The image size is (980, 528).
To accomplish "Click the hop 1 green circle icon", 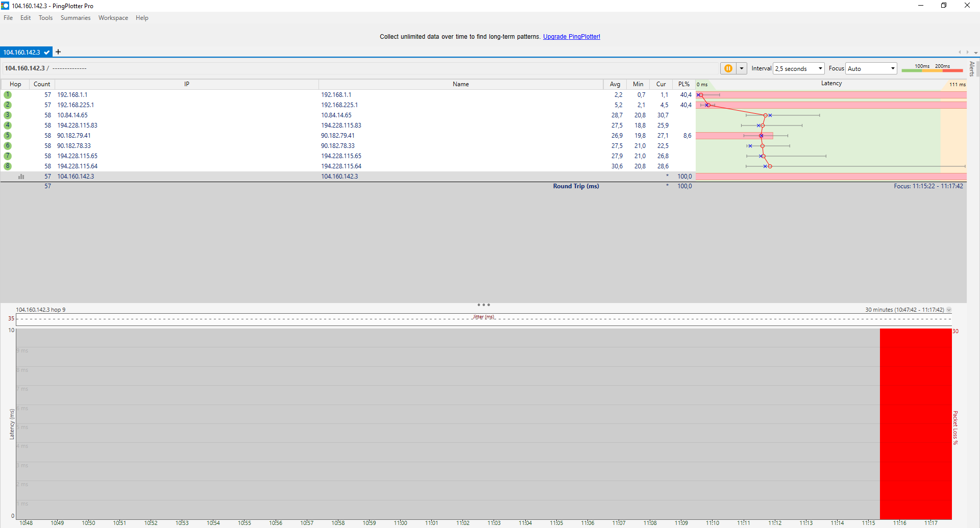I will click(8, 95).
